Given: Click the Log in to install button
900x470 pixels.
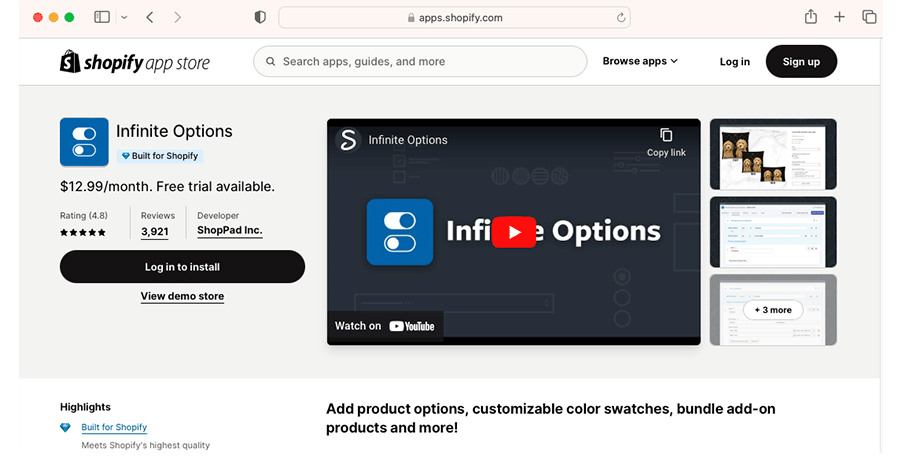Looking at the screenshot, I should (x=183, y=267).
